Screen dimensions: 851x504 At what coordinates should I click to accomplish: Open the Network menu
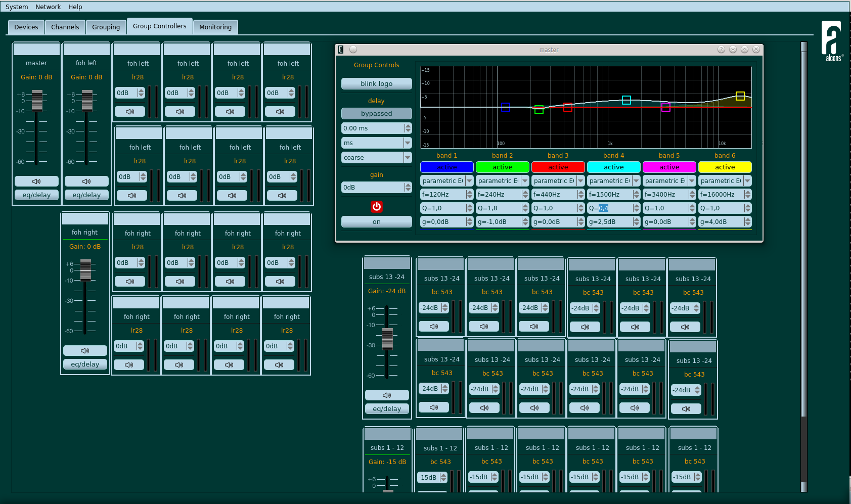coord(48,7)
